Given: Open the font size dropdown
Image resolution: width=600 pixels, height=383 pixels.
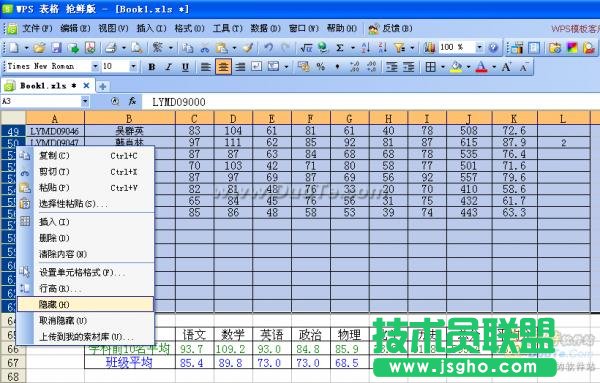Looking at the screenshot, I should pos(133,67).
